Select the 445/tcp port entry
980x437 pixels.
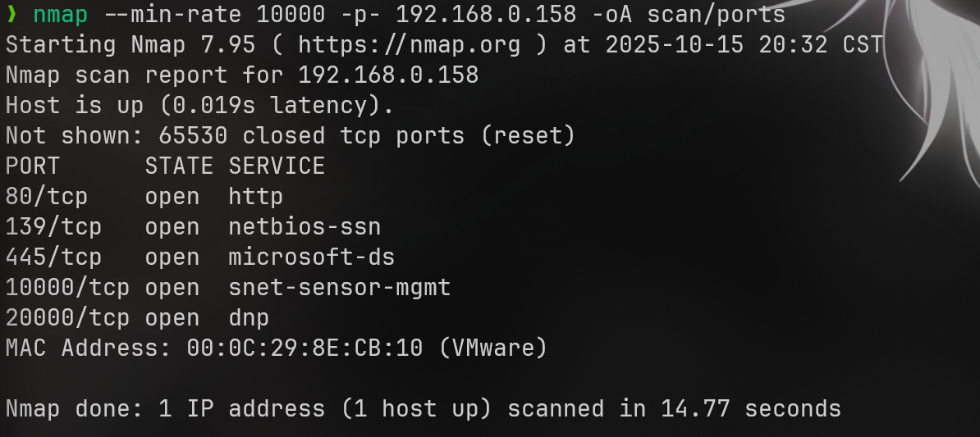(53, 257)
